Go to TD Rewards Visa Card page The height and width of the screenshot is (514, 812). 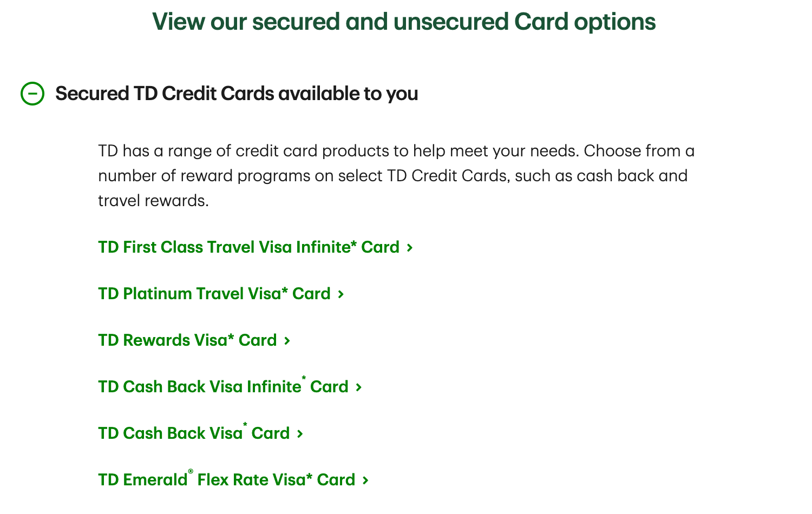click(x=187, y=340)
